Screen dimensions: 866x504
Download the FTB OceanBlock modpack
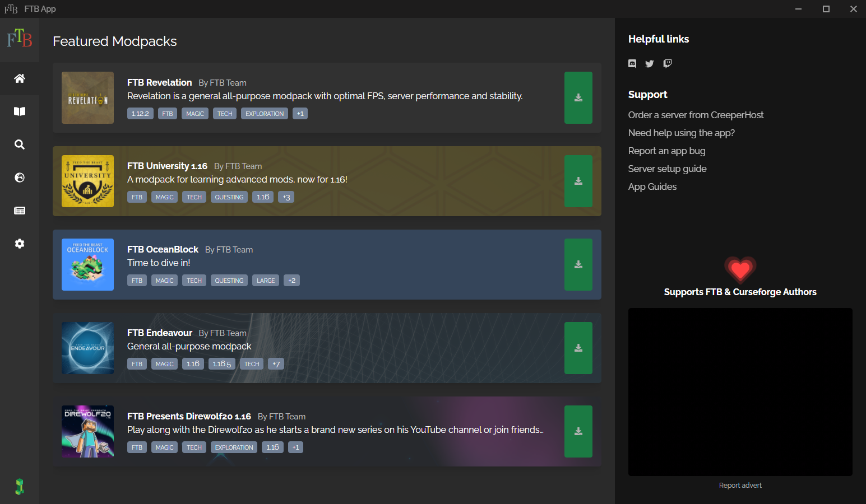pyautogui.click(x=578, y=264)
